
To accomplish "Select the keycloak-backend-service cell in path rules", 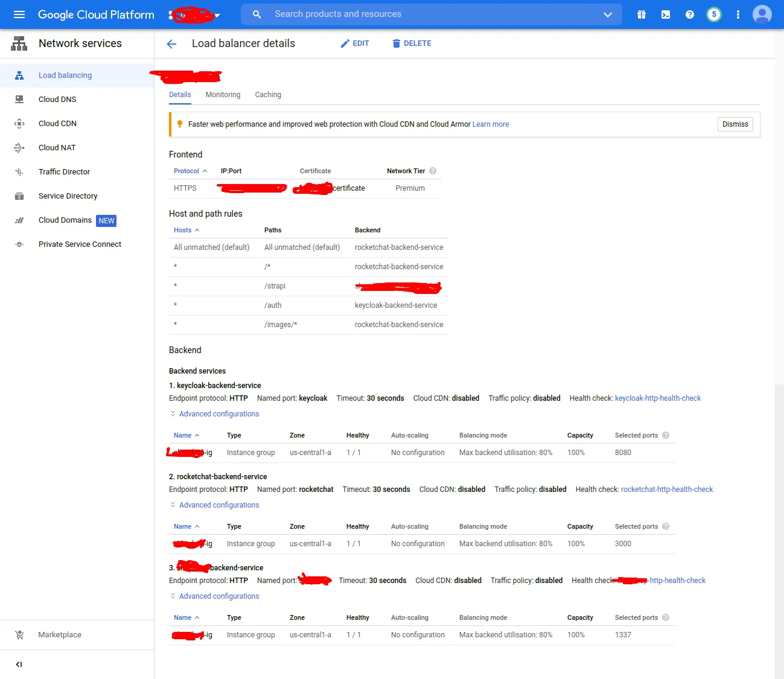I will [x=396, y=305].
